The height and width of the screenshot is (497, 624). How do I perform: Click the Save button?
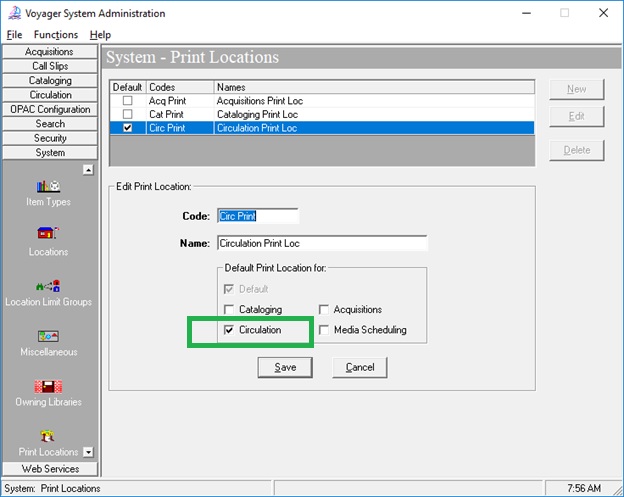pos(285,367)
